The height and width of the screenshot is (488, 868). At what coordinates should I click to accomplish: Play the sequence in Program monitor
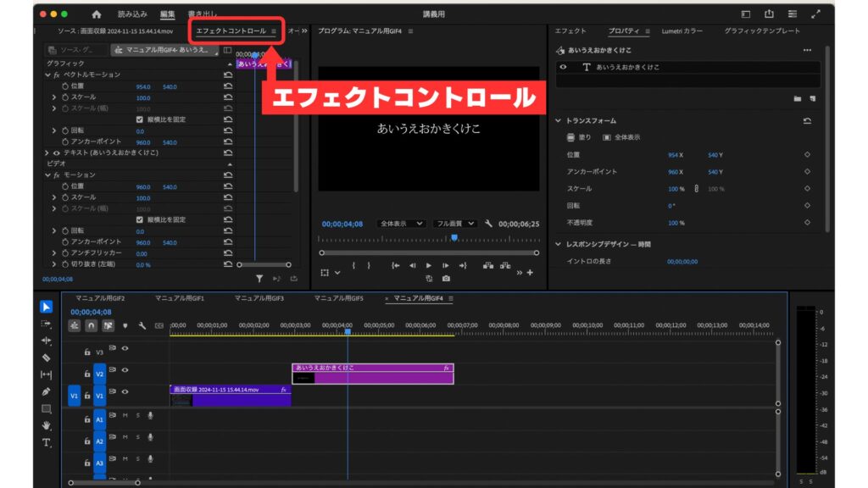tap(428, 265)
